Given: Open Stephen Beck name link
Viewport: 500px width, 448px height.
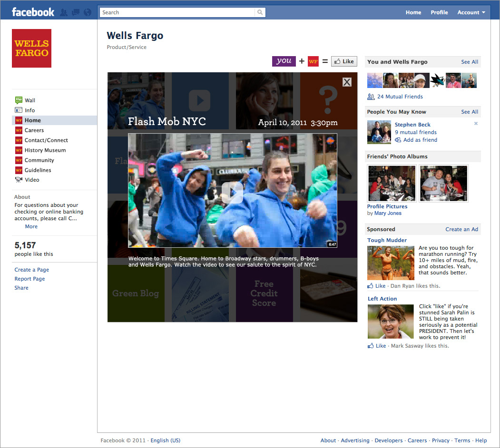Looking at the screenshot, I should click(412, 125).
